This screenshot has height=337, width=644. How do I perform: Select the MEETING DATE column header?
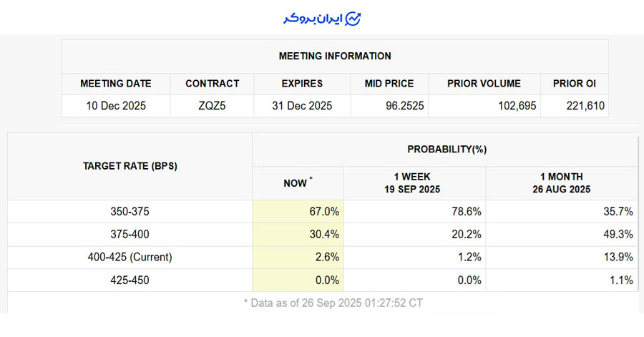(x=115, y=84)
